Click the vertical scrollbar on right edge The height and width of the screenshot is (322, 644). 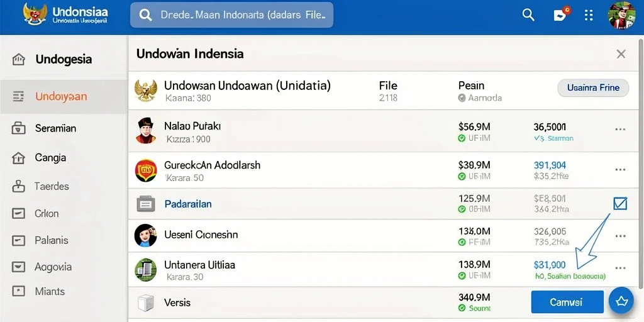point(641,162)
